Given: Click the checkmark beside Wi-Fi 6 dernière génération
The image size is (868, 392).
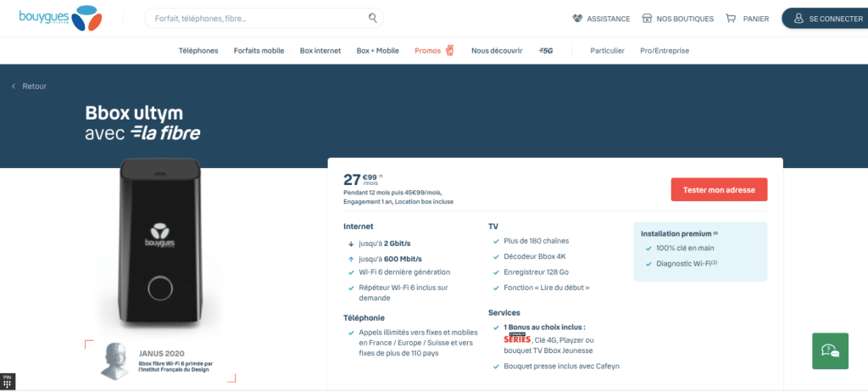Looking at the screenshot, I should click(351, 272).
